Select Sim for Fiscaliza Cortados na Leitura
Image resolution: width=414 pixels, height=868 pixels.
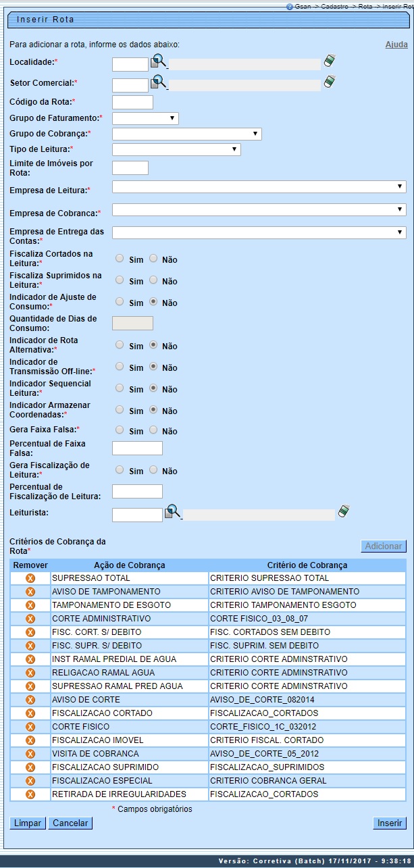coord(120,258)
